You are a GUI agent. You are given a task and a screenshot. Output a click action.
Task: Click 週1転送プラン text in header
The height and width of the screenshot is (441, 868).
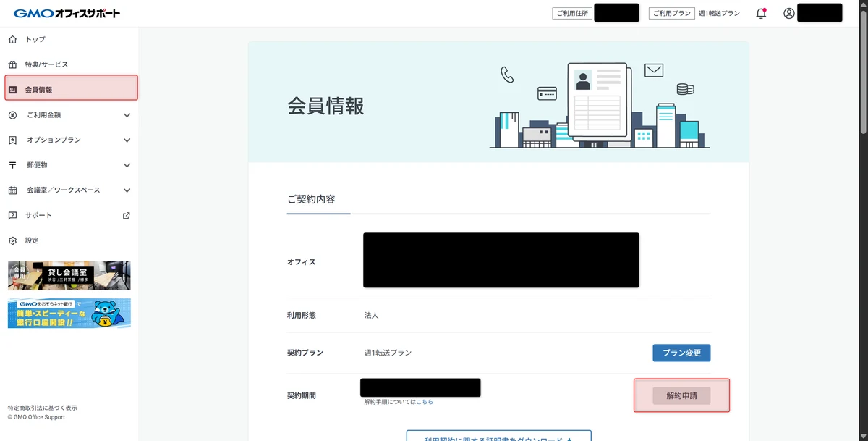coord(719,14)
